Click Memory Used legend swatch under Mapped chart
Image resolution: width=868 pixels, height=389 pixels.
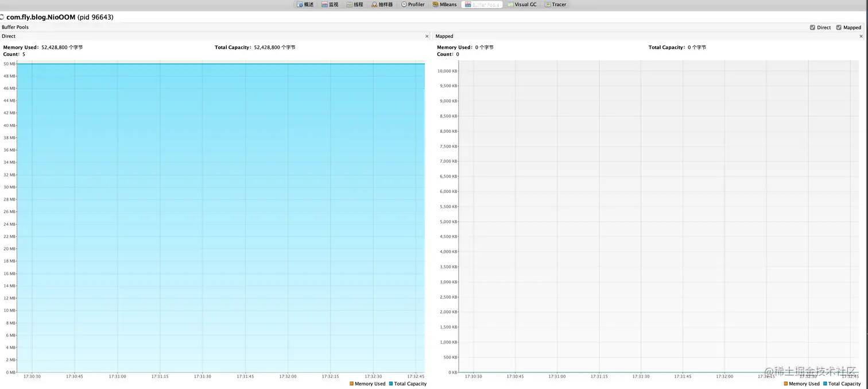786,384
